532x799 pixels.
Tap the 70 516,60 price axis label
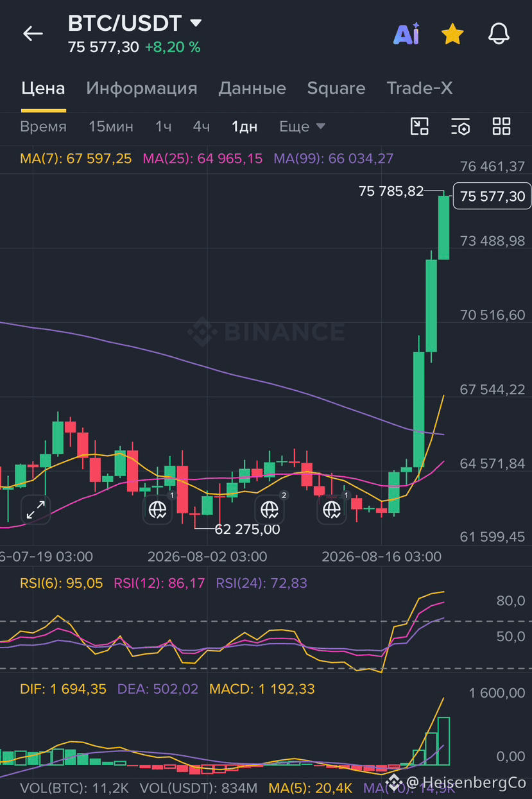pyautogui.click(x=492, y=314)
